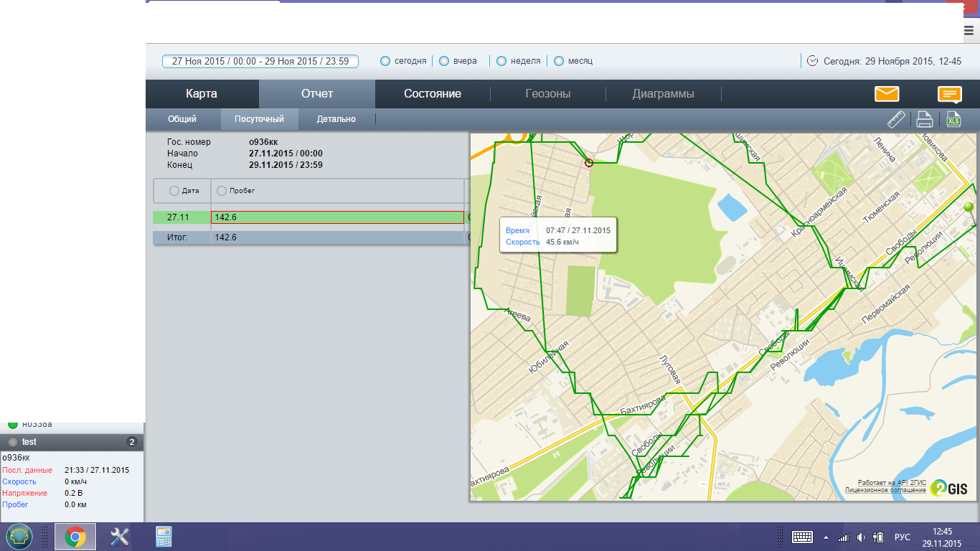The height and width of the screenshot is (551, 980).
Task: Open the taskbar calculator icon
Action: 164,537
